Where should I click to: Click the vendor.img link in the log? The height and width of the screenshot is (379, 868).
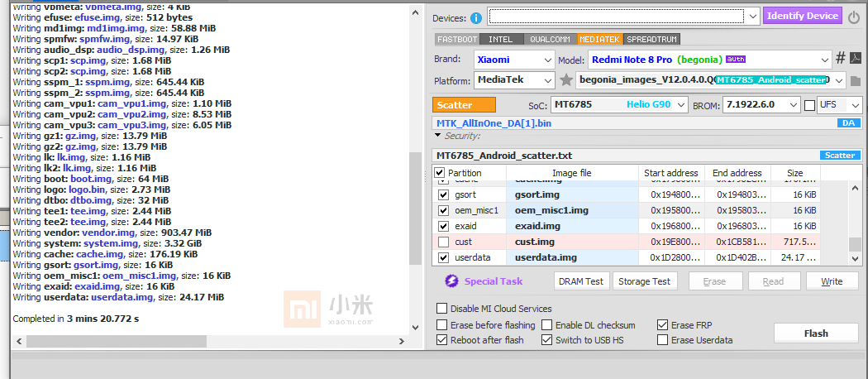108,233
